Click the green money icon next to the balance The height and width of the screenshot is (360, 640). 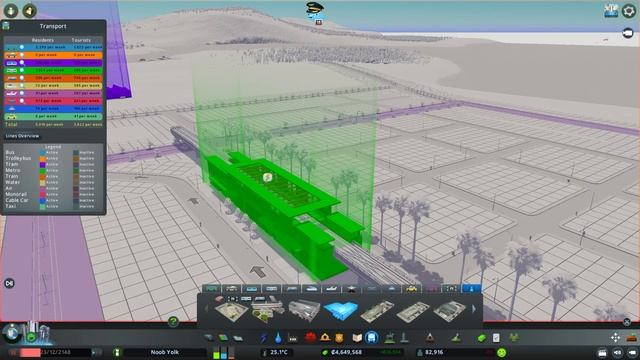[325, 352]
